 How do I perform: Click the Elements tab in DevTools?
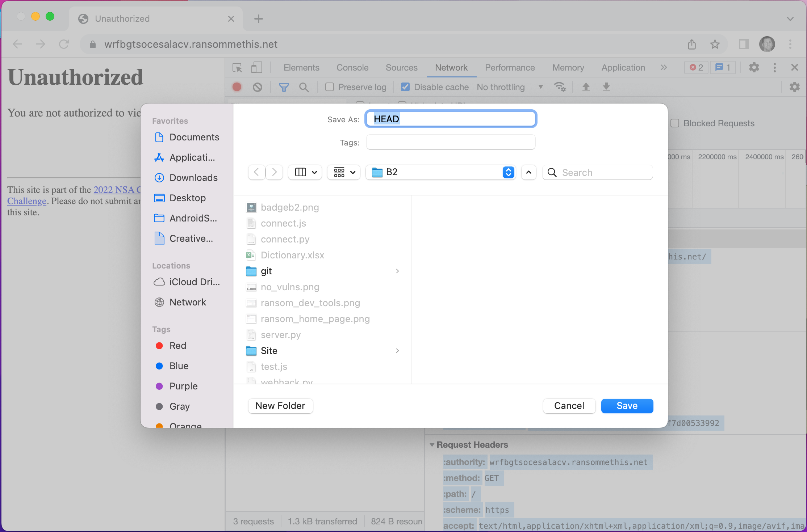[301, 67]
